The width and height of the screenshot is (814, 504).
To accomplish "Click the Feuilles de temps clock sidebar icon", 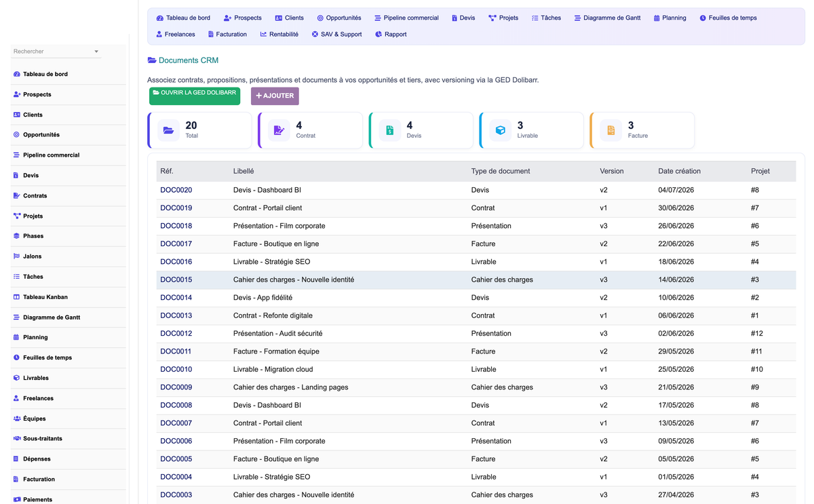I will [x=17, y=357].
